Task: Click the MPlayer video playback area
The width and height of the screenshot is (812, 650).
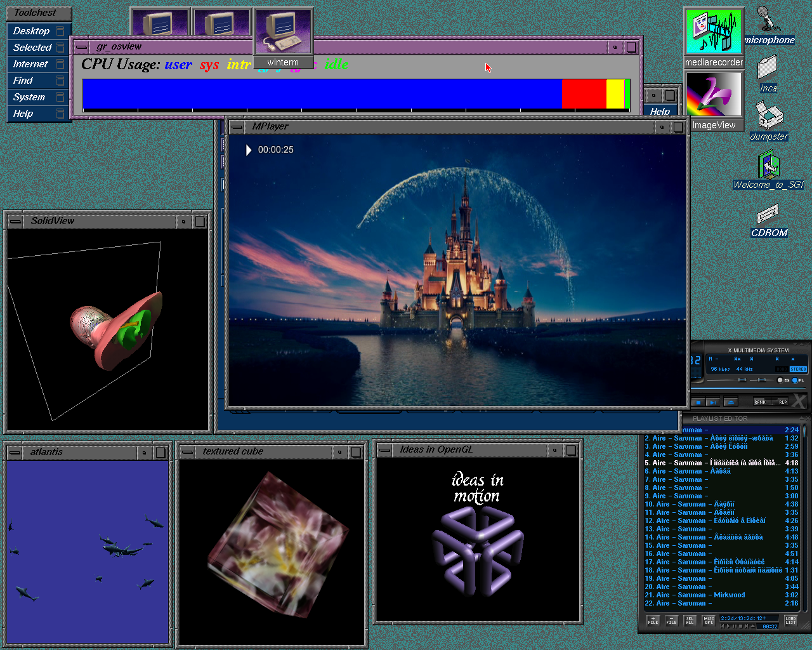Action: 457,270
